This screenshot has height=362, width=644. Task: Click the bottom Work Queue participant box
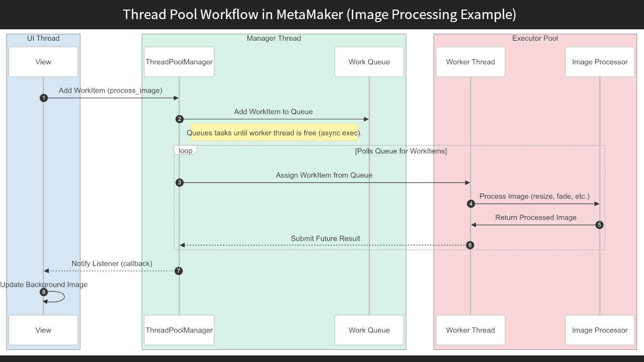pyautogui.click(x=369, y=330)
